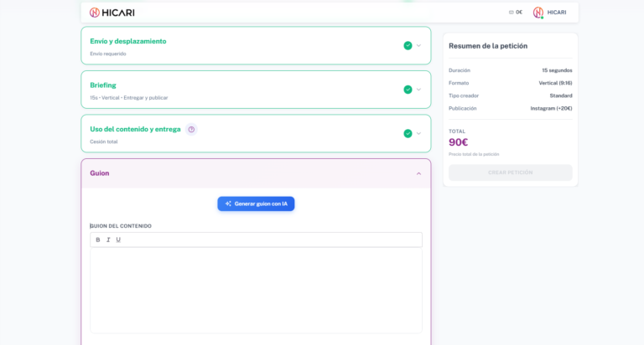Select the Briefing section heading
Screen dimensions: 644x345
tap(103, 85)
